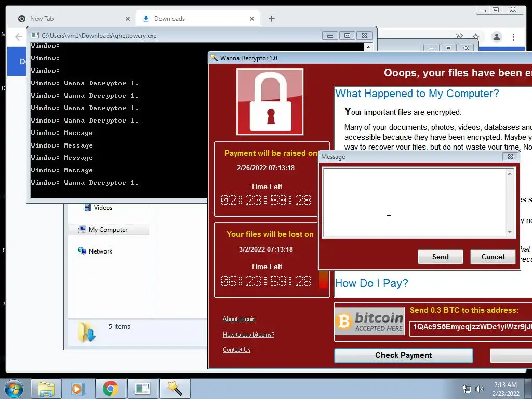This screenshot has height=399, width=532.
Task: Open the Chrome three-dot menu
Action: tap(513, 37)
